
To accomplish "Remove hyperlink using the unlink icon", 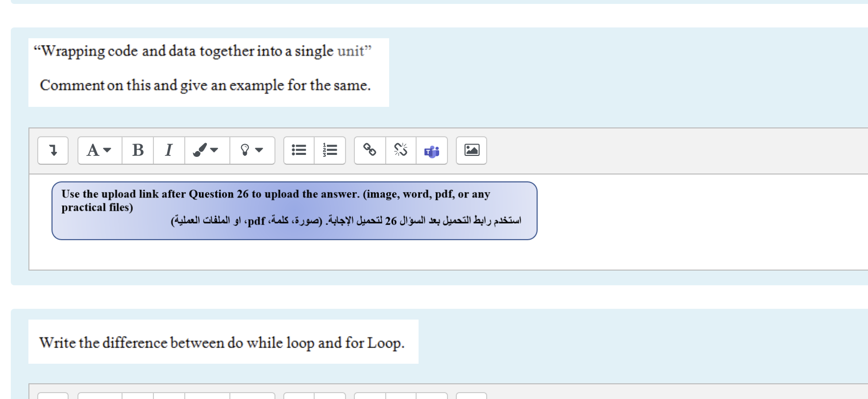I will [401, 150].
